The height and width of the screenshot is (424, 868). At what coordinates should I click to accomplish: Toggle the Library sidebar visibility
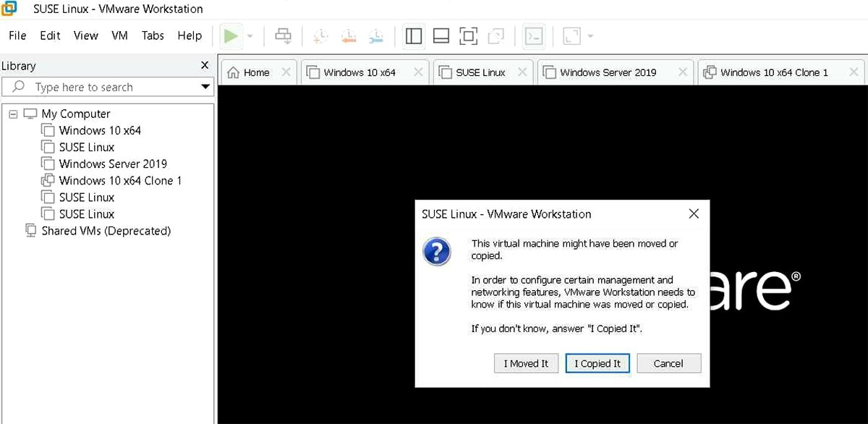click(x=413, y=35)
